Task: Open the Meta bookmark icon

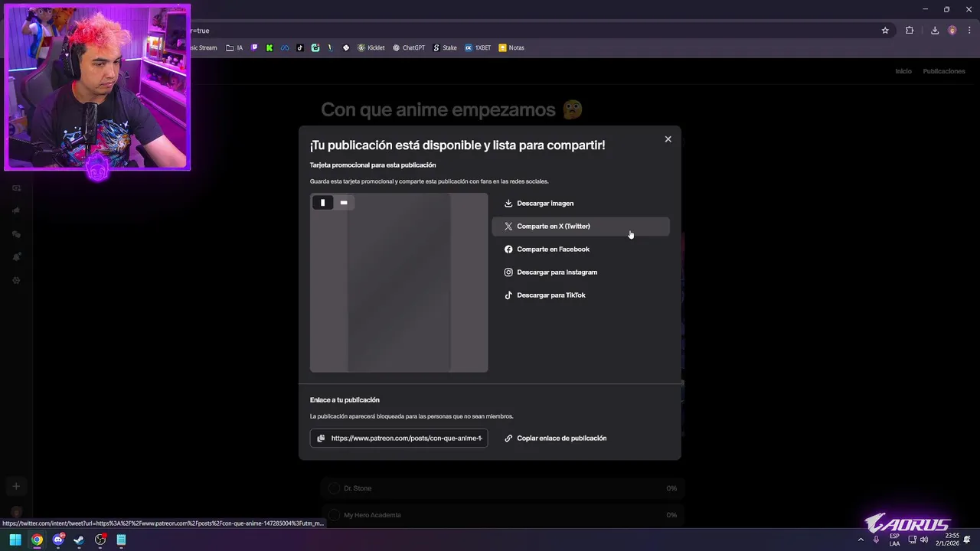Action: [x=285, y=47]
